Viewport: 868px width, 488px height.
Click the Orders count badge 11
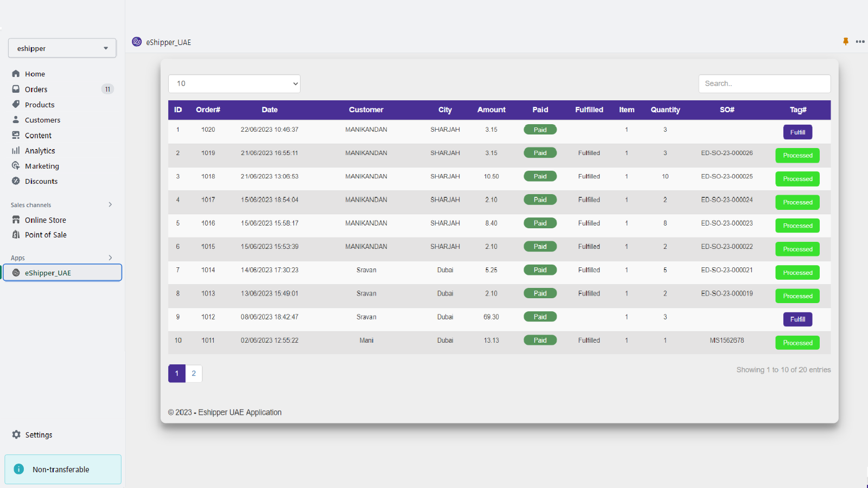107,89
